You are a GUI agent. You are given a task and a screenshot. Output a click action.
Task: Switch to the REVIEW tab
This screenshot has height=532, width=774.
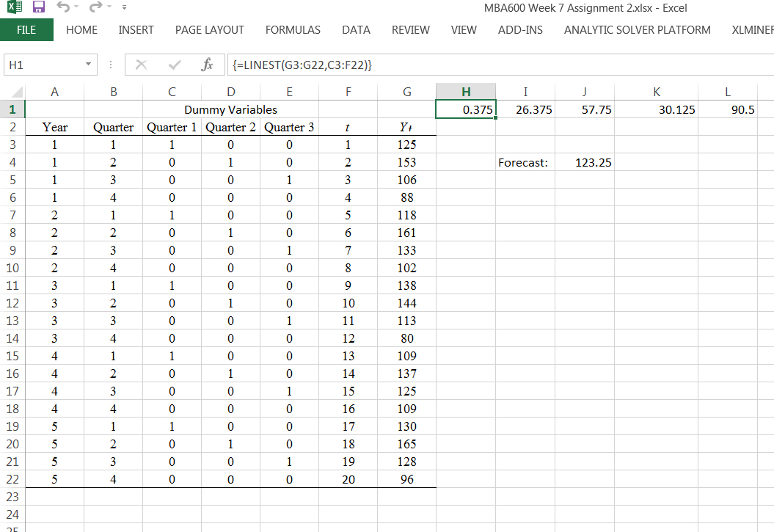coord(411,29)
